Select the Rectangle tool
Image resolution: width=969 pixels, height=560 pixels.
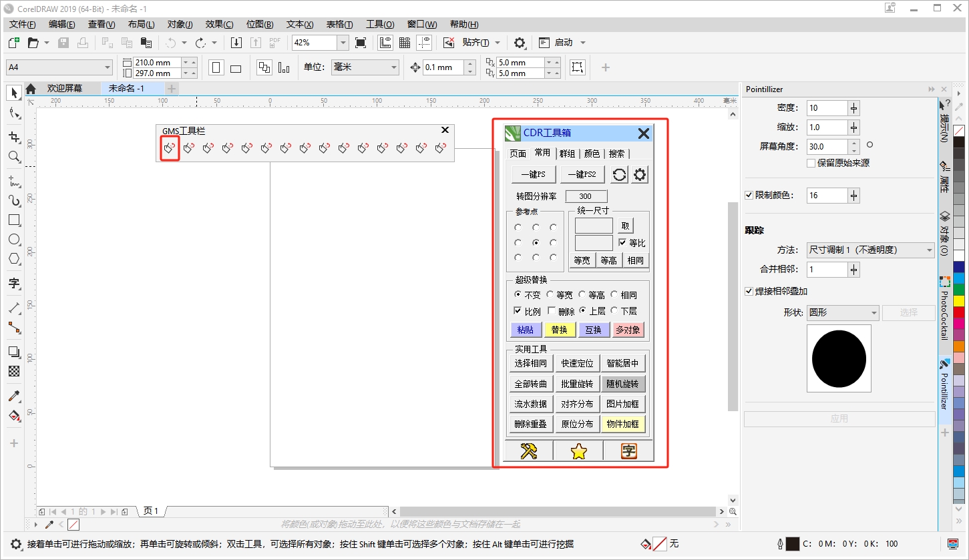(x=13, y=220)
